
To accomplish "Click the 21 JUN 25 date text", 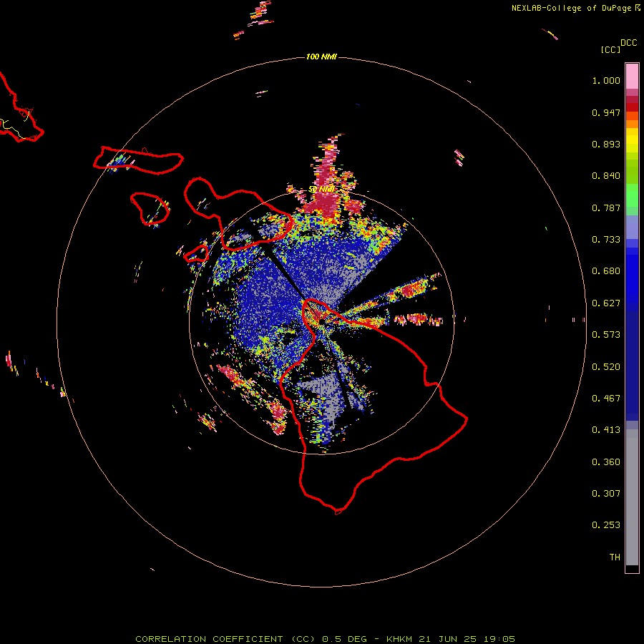I will [x=447, y=639].
